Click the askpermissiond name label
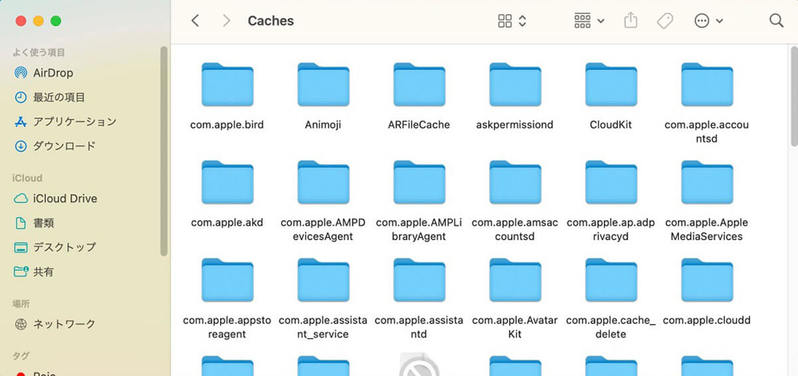Image resolution: width=798 pixels, height=376 pixels. pos(515,125)
